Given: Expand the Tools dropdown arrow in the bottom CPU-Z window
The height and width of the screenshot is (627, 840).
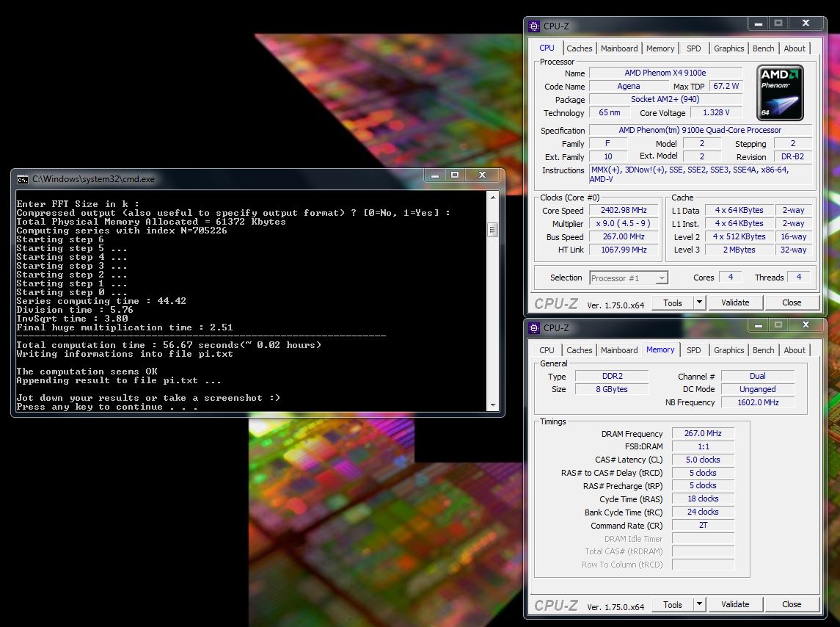Looking at the screenshot, I should (x=699, y=604).
